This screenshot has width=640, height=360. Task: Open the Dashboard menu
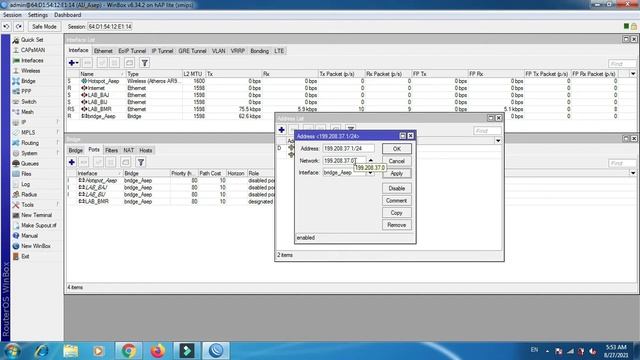(x=67, y=15)
